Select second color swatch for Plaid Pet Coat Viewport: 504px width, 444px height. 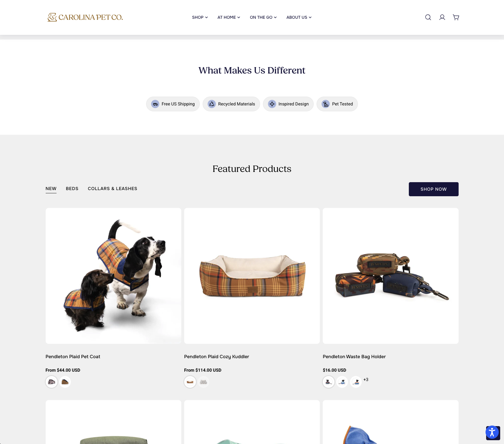[x=65, y=382]
